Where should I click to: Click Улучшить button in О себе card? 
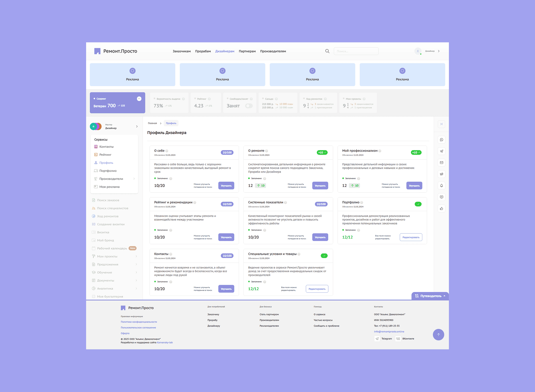pyautogui.click(x=226, y=186)
